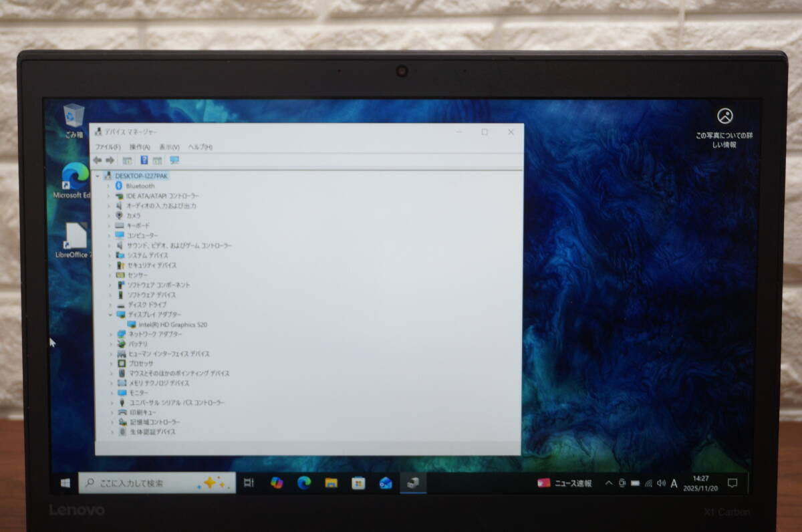This screenshot has height=532, width=802.
Task: Select the ソフトウェア コンポーネント label
Action: point(159,285)
